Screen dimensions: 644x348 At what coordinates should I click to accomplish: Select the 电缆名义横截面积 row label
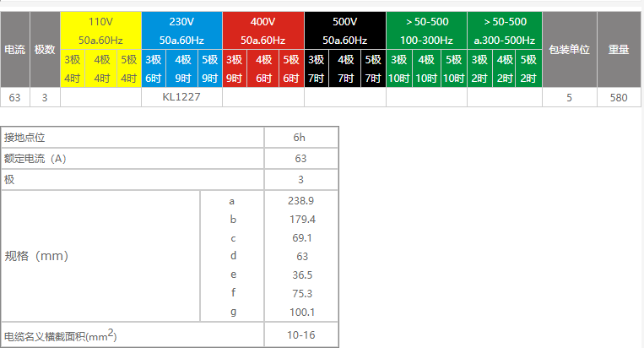point(61,335)
